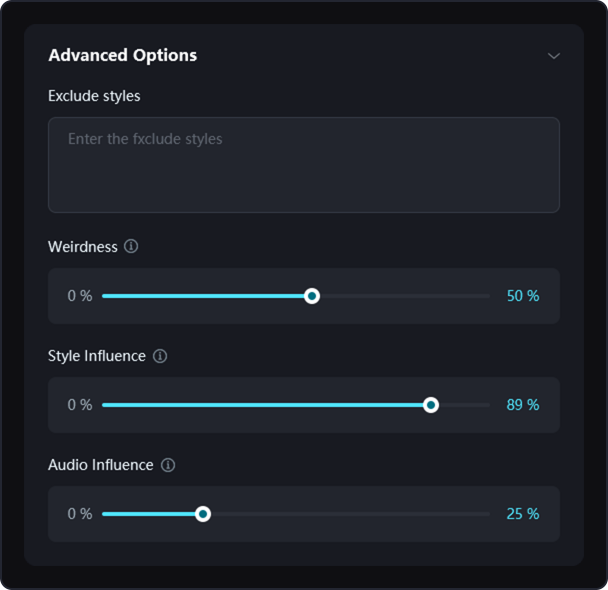
Task: Focus the Exclude styles text field
Action: pyautogui.click(x=303, y=165)
